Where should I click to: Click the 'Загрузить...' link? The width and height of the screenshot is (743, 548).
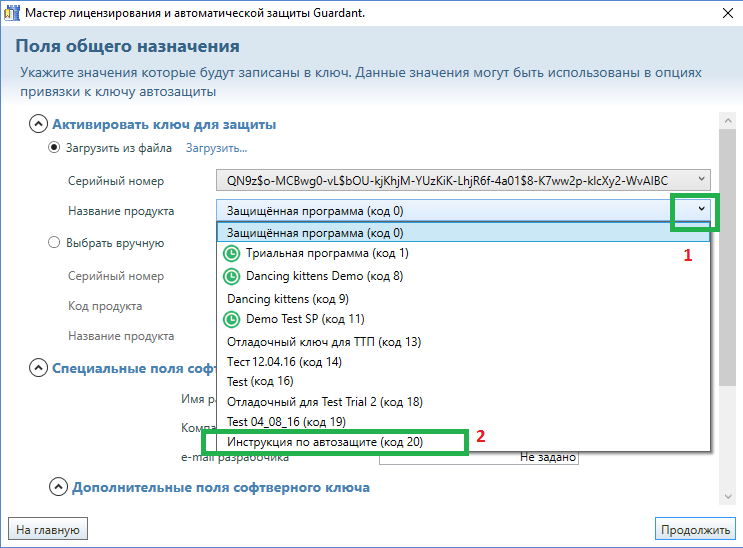coord(216,148)
